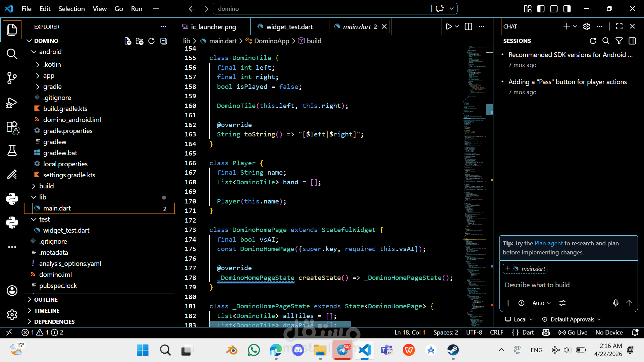This screenshot has width=644, height=362.
Task: Refresh the explorer file tree
Action: (x=152, y=41)
